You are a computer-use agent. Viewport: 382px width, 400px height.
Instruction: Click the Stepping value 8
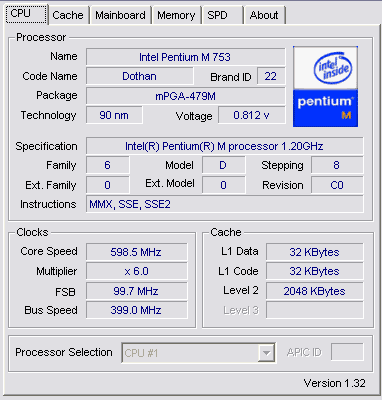pos(337,165)
